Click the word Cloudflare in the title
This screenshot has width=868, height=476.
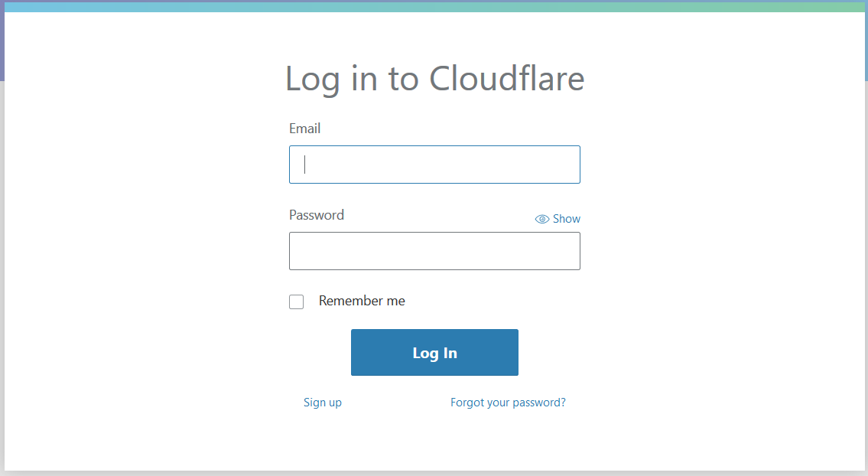(506, 79)
